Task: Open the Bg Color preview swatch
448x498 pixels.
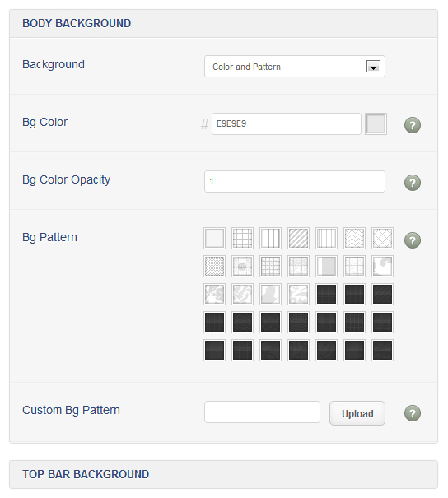Action: [x=376, y=123]
